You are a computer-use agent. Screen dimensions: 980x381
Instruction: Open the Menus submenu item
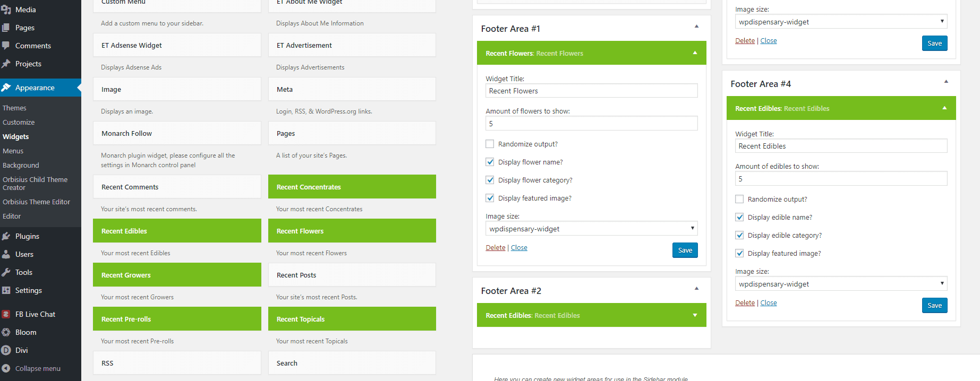point(13,151)
